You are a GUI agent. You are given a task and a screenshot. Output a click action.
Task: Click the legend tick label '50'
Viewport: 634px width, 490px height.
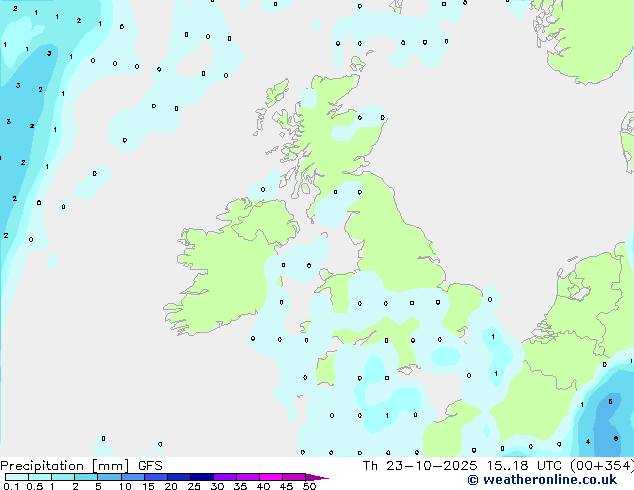(x=309, y=486)
